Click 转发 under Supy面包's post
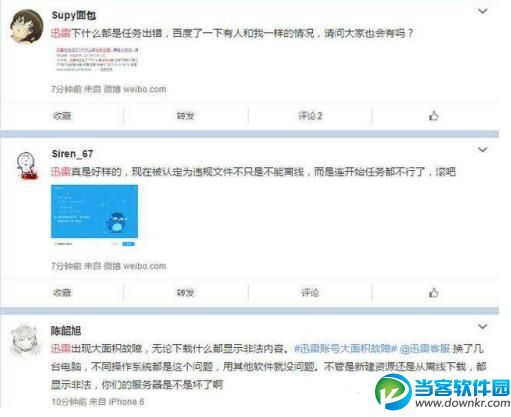The width and height of the screenshot is (511, 417). (x=185, y=116)
